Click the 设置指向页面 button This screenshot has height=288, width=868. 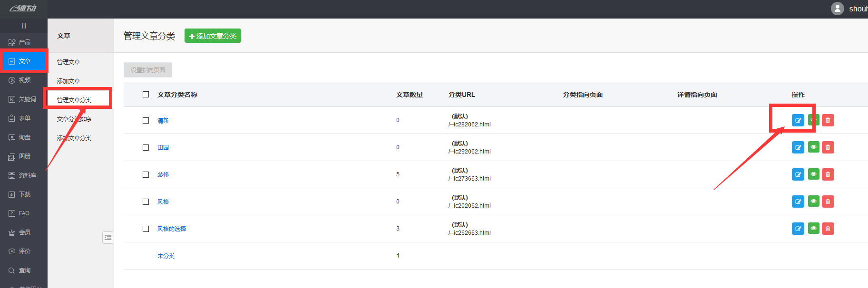click(x=148, y=70)
